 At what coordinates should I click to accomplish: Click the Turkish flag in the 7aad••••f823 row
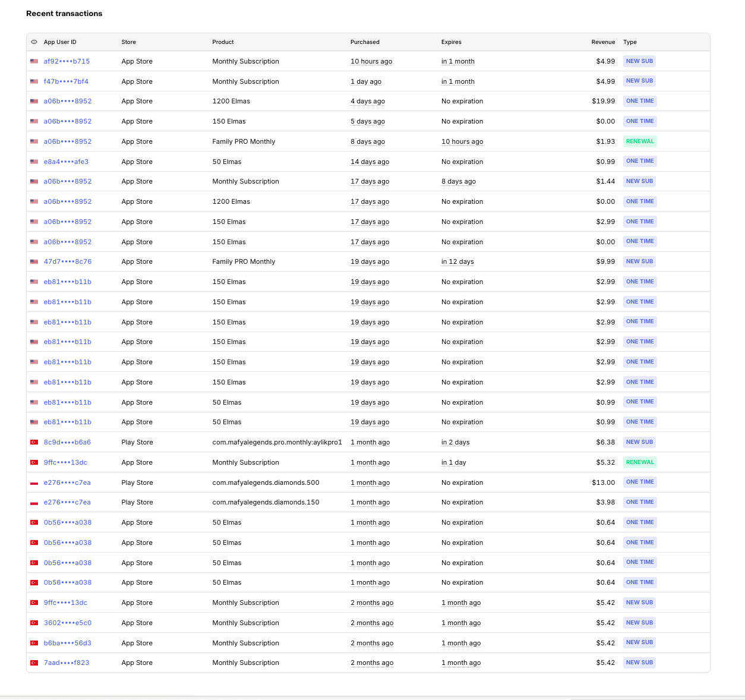(34, 663)
